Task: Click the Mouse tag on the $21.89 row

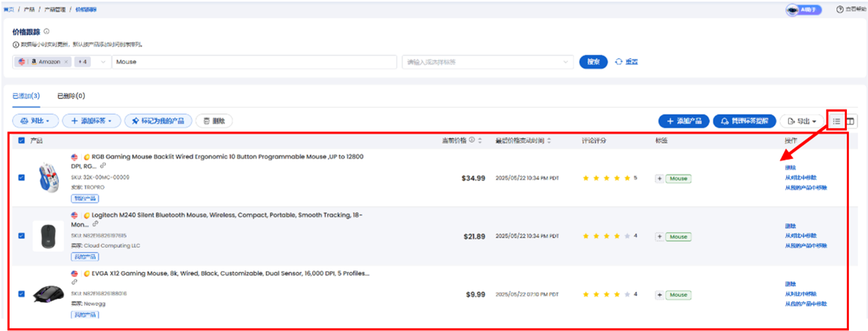Action: click(x=679, y=237)
